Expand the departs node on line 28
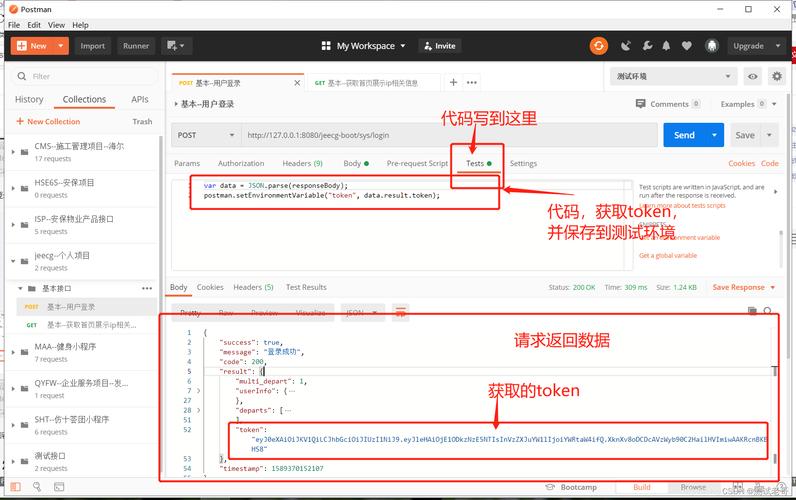The width and height of the screenshot is (796, 500). click(198, 410)
